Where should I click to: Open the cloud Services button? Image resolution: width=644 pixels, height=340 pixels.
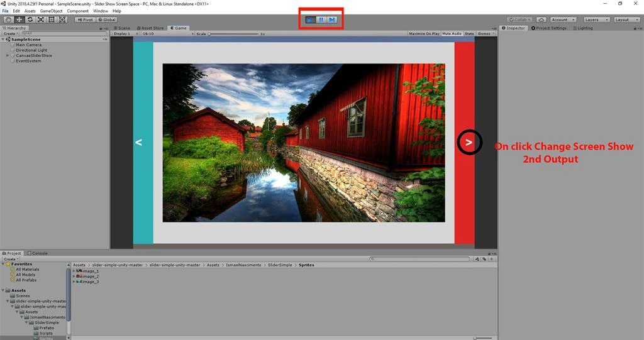coord(541,19)
